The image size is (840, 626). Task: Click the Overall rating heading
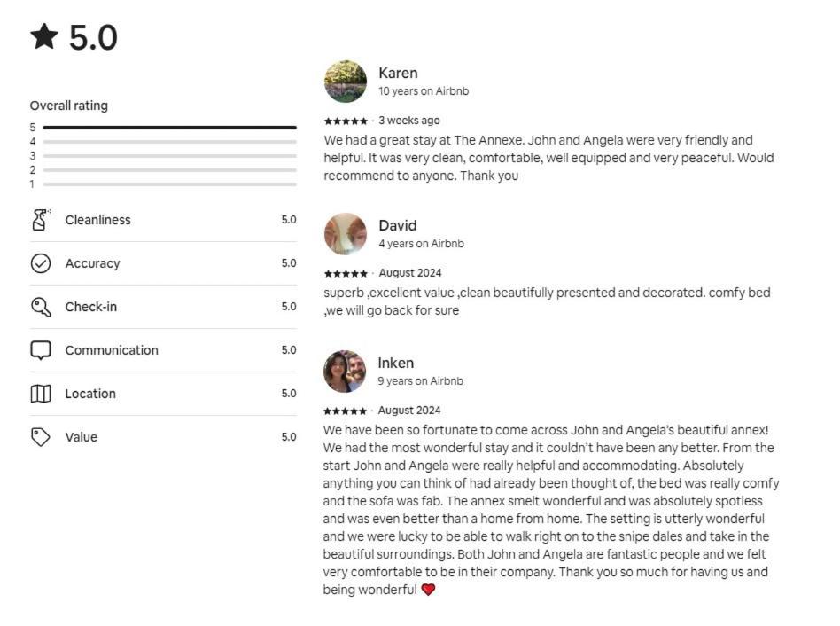69,106
